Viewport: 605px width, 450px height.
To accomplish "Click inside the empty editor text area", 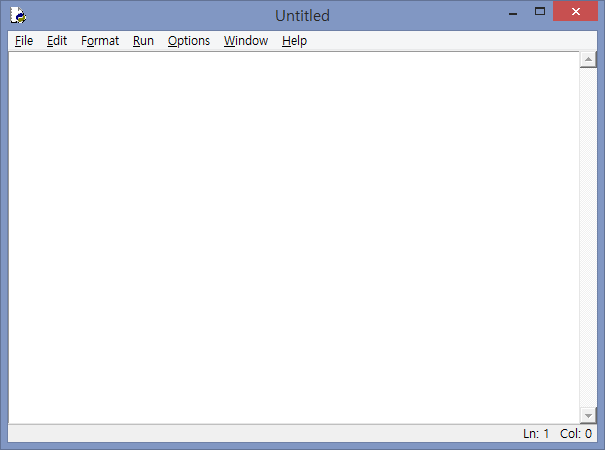I will [x=294, y=237].
